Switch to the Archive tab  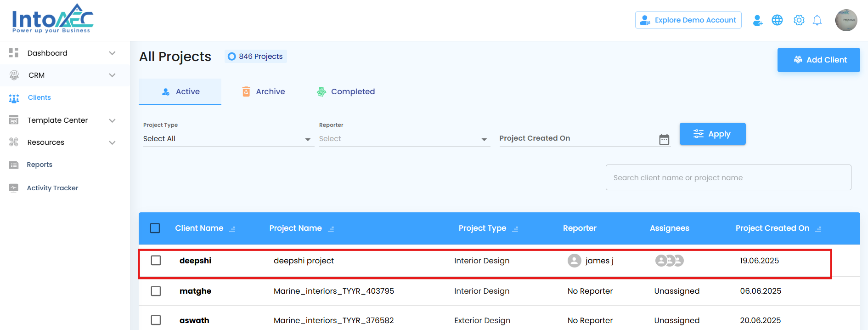pyautogui.click(x=264, y=92)
